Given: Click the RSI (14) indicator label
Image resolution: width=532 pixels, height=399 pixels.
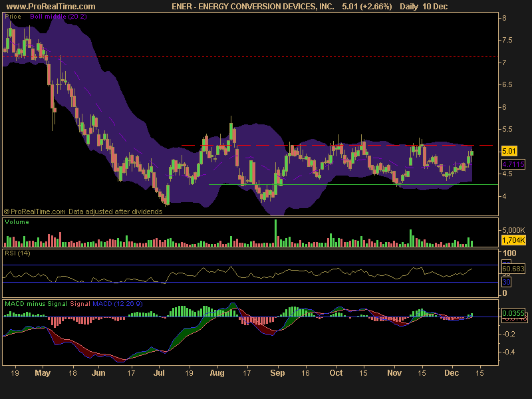Looking at the screenshot, I should tap(17, 253).
